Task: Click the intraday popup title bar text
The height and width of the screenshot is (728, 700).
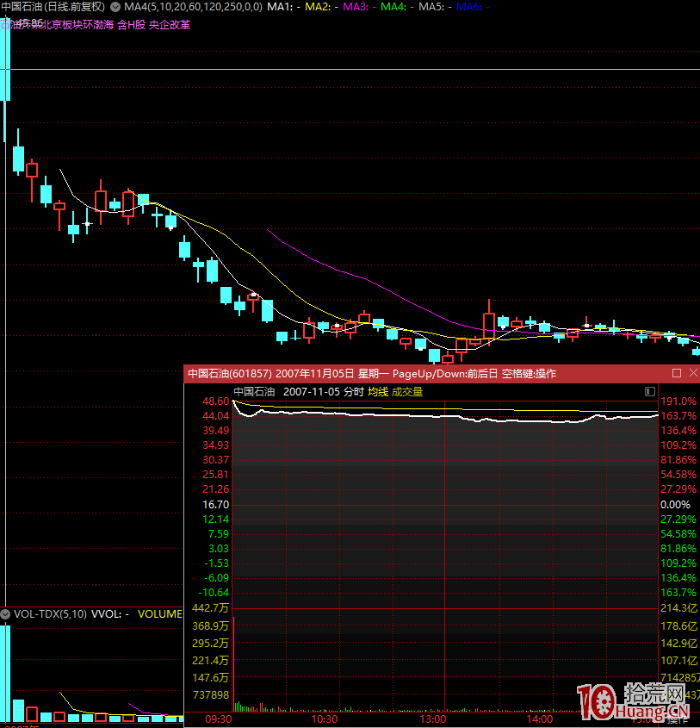Action: (x=372, y=373)
